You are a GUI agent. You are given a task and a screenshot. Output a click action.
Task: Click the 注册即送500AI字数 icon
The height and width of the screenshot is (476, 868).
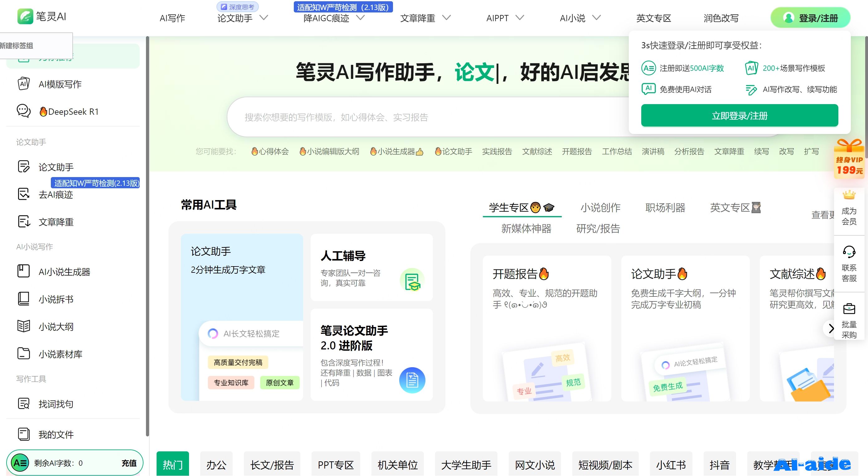pyautogui.click(x=648, y=68)
